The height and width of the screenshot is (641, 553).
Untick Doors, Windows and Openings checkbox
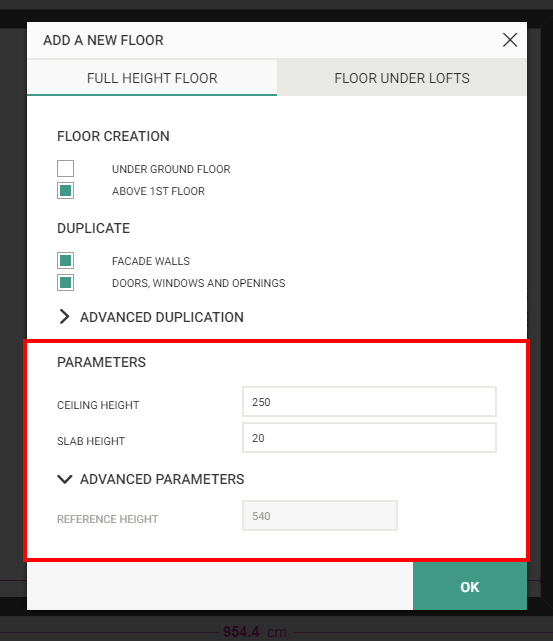pos(65,282)
